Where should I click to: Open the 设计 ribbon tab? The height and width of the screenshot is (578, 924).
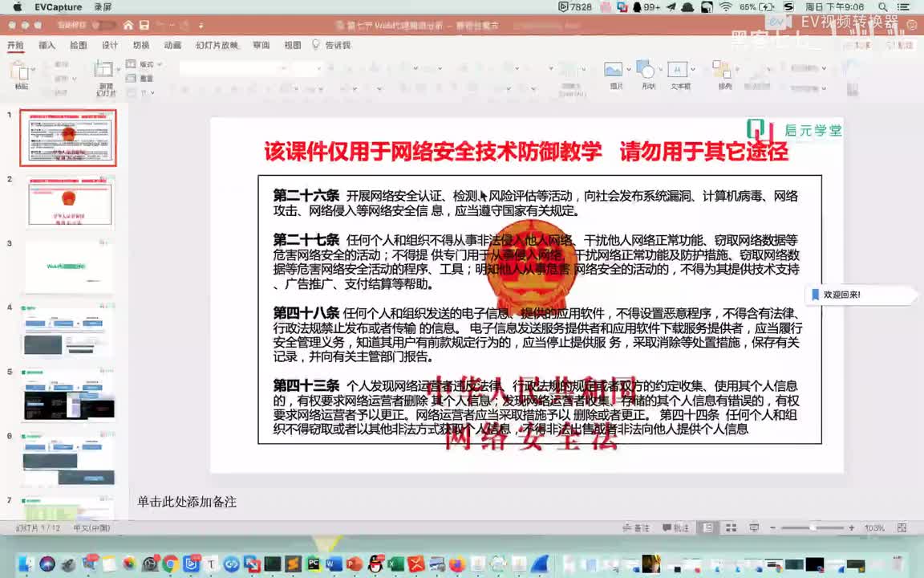coord(110,45)
